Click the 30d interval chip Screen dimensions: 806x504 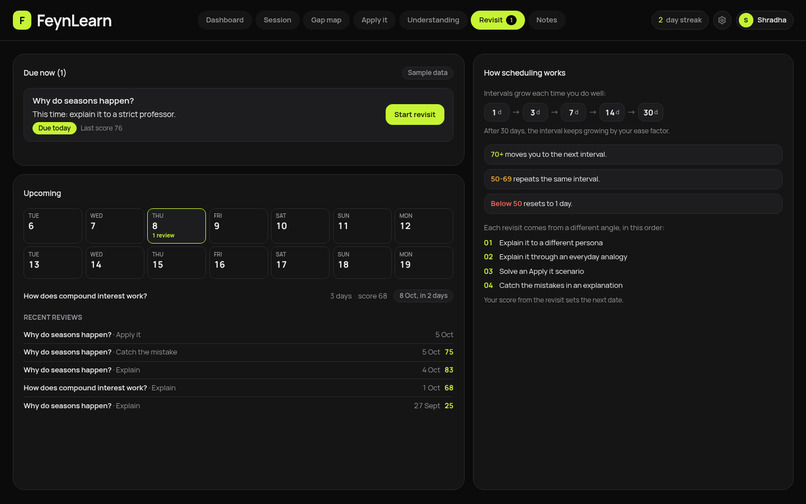pyautogui.click(x=650, y=112)
